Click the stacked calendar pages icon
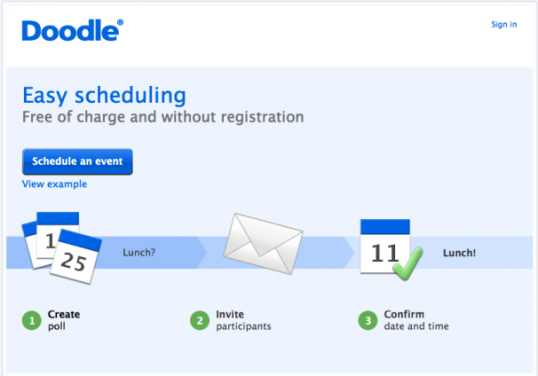Screen dimensions: 538x376 [x=62, y=248]
